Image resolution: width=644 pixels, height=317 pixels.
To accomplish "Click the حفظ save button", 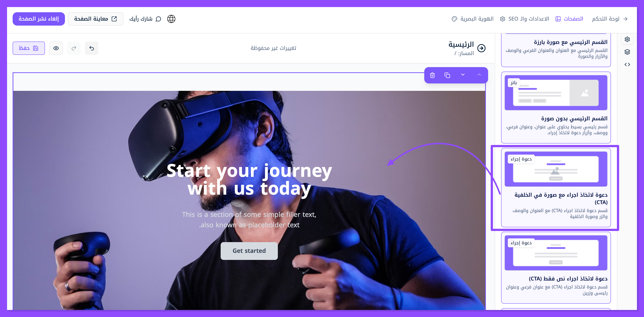I will (29, 48).
